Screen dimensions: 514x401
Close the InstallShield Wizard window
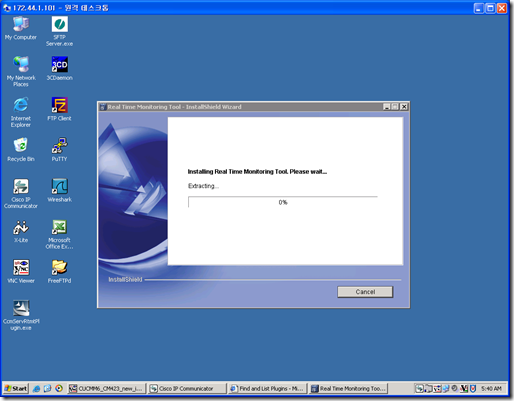[404, 107]
